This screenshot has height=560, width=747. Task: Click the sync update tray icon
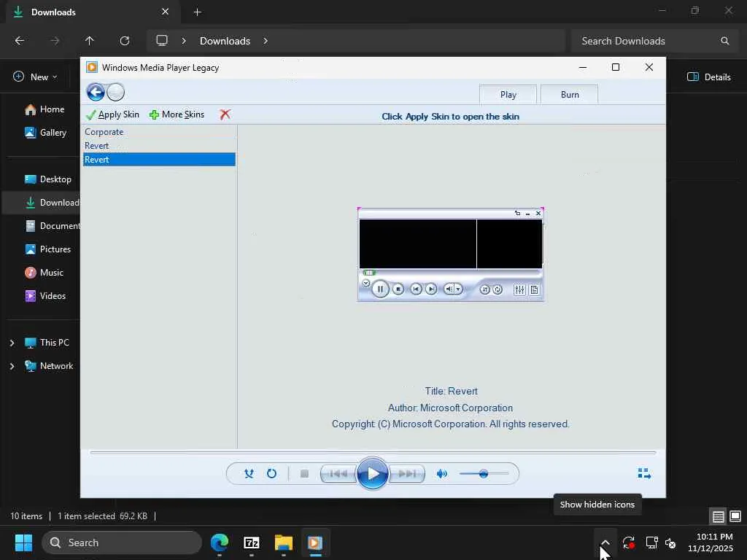point(628,542)
